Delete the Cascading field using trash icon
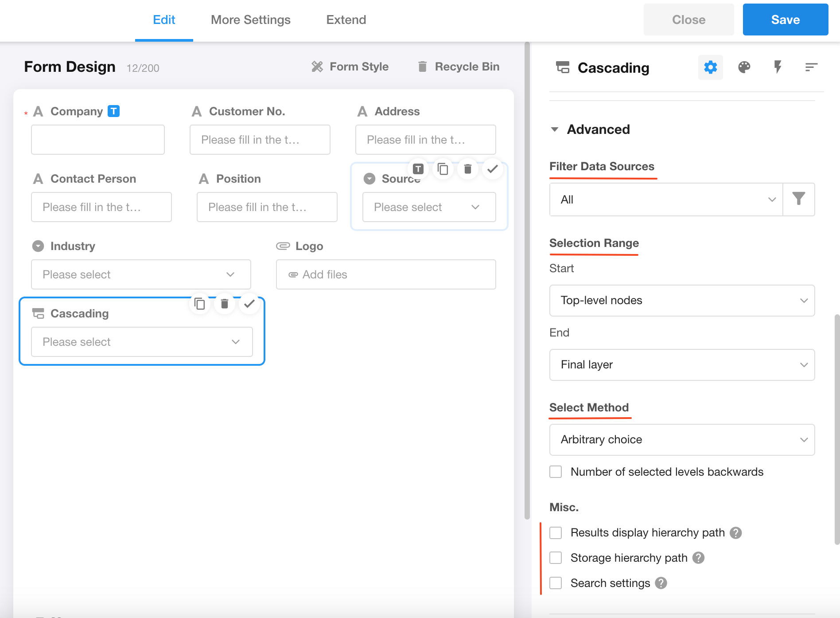This screenshot has width=840, height=618. click(225, 304)
